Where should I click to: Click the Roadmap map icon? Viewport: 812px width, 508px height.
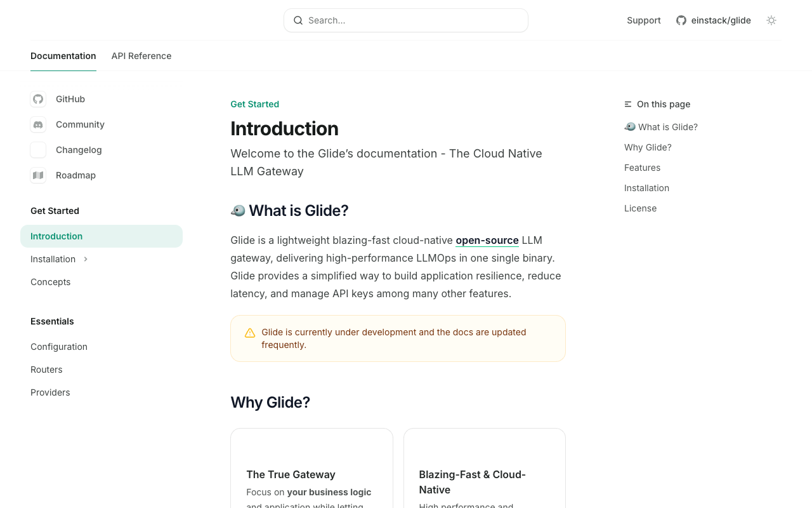[x=38, y=175]
